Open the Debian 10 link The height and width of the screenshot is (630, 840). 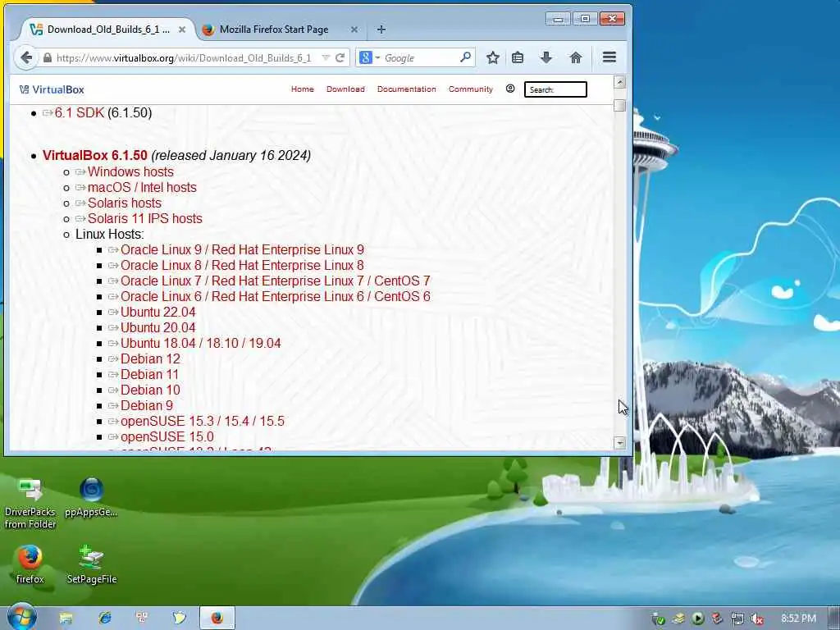[150, 390]
